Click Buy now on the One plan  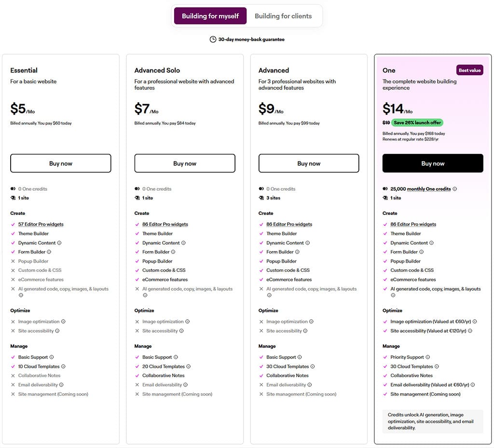point(433,163)
